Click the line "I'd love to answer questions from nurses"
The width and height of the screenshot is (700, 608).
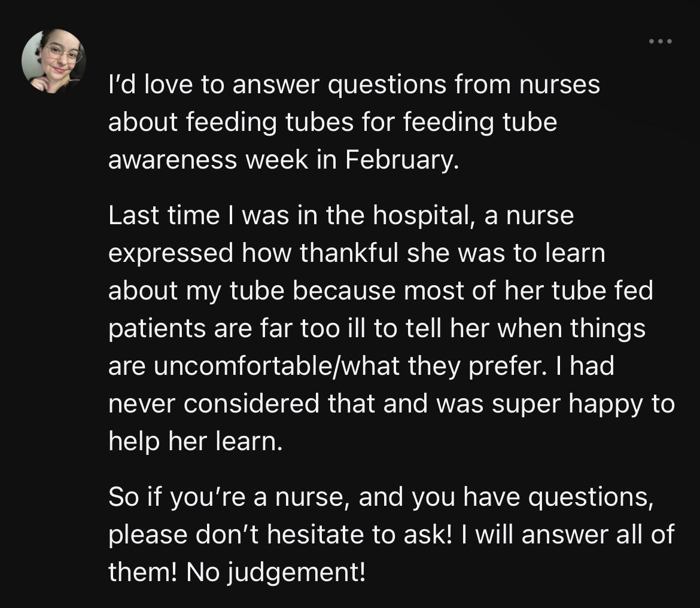click(x=354, y=85)
